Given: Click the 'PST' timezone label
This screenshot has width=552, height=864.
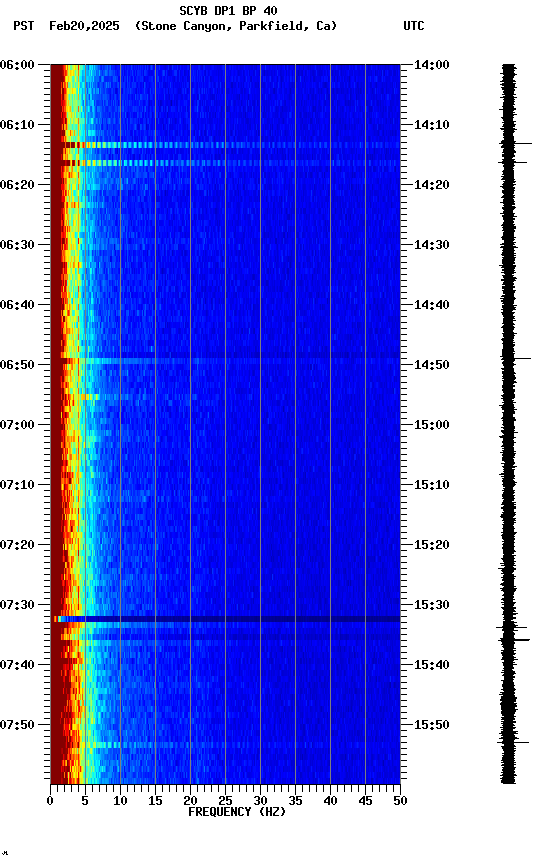Looking at the screenshot, I should point(24,26).
